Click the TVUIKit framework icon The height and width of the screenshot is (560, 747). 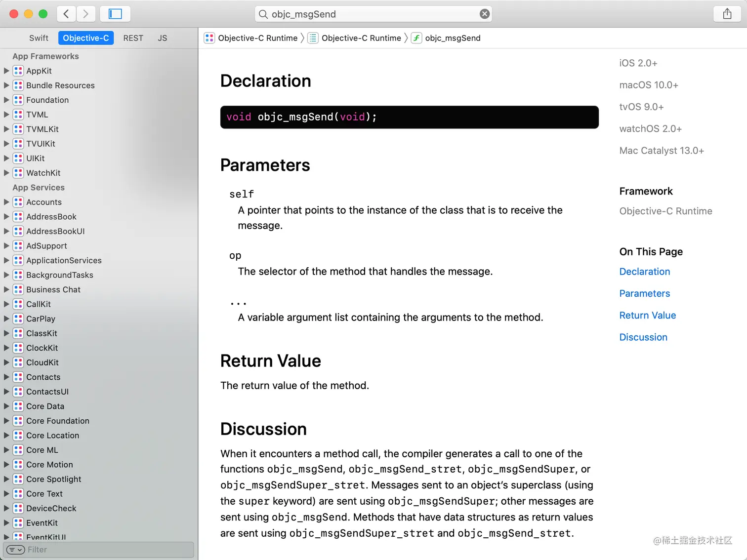coord(18,144)
